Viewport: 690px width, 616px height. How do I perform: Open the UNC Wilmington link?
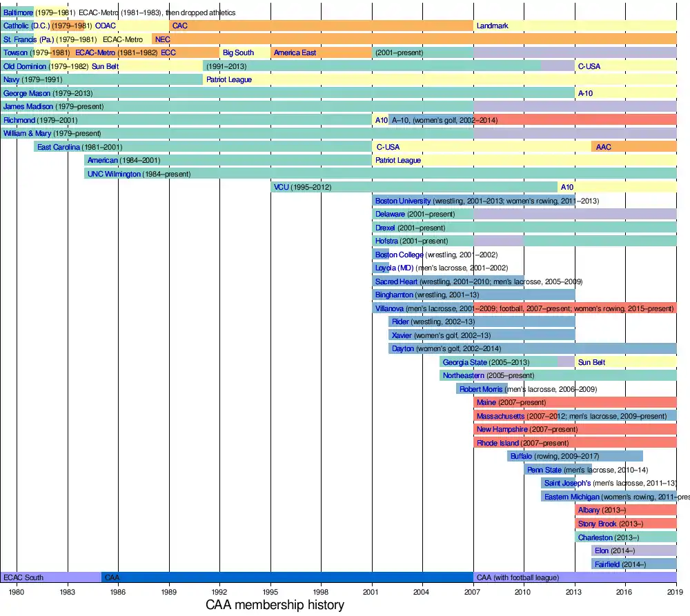point(114,174)
